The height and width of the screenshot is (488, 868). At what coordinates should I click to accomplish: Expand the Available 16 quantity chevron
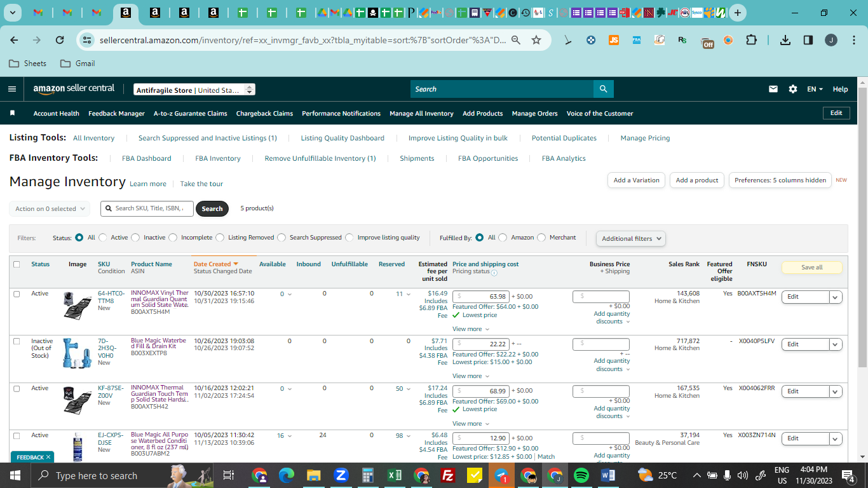(290, 436)
